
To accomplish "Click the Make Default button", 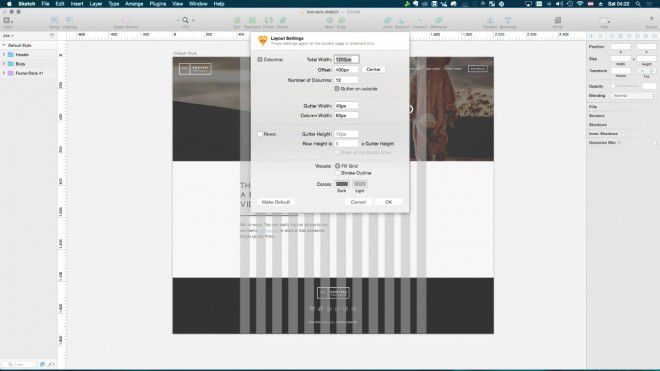I will [276, 202].
